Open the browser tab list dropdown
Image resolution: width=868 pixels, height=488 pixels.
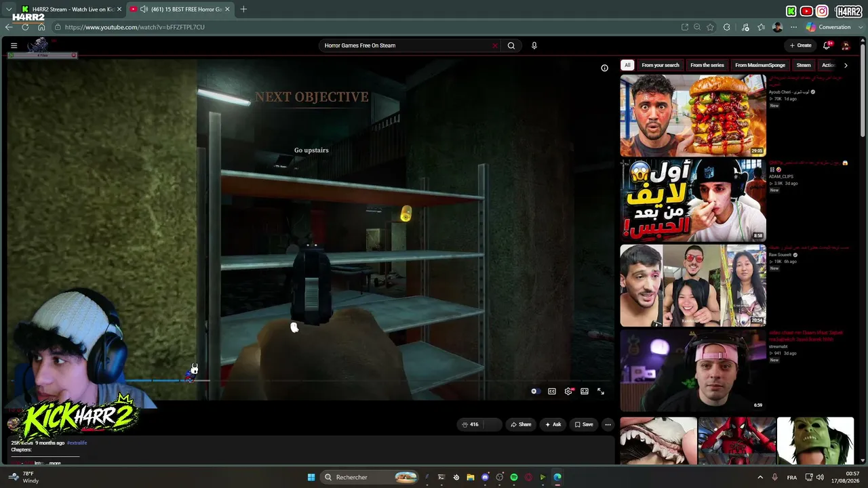click(9, 9)
